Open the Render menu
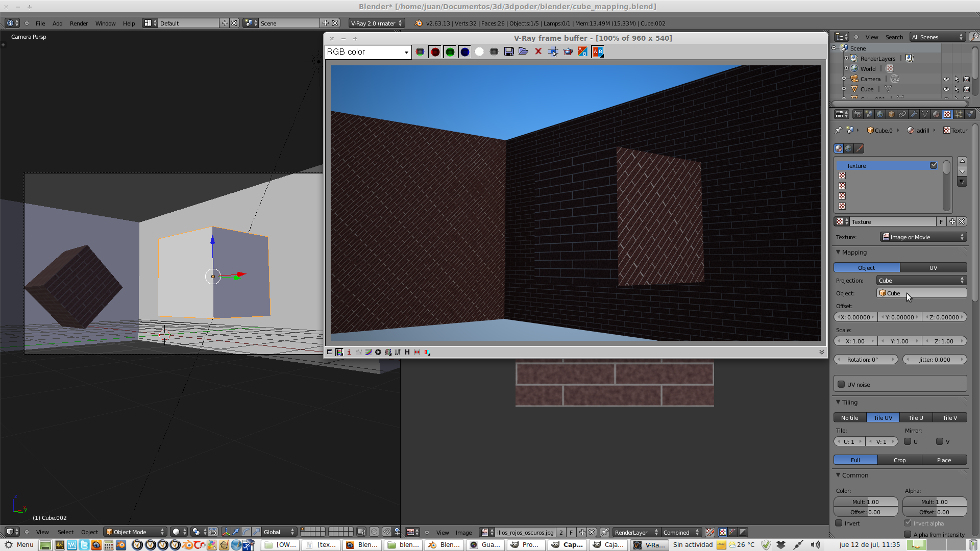Screen dimensions: 980x551 79,23
